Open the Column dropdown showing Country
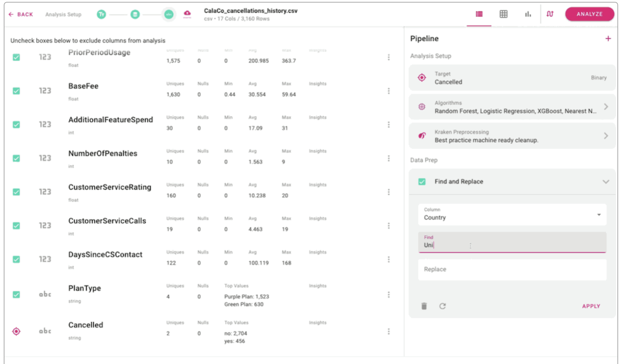 click(x=512, y=215)
